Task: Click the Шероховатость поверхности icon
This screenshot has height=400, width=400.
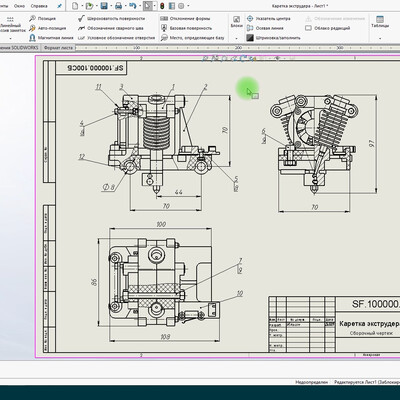Action: (81, 18)
